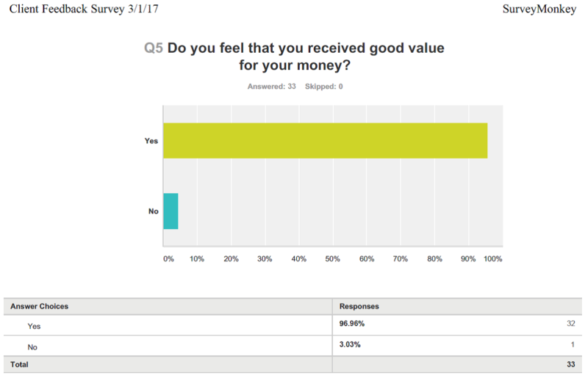Click the 0% tick label on axis
The height and width of the screenshot is (381, 588).
[x=168, y=259]
